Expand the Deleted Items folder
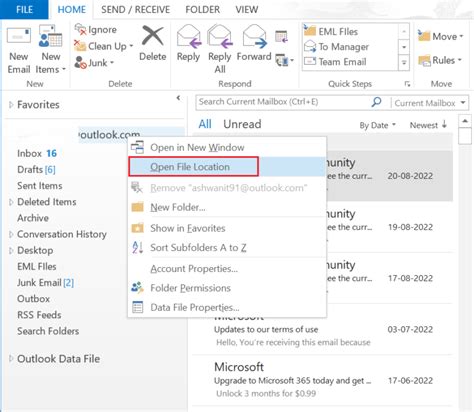Viewport: 474px width, 412px height. 11,202
